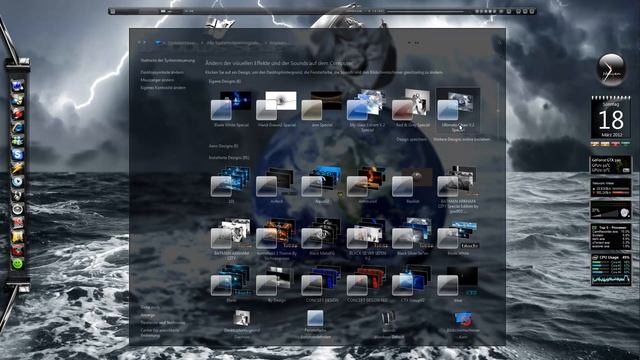640x360 pixels.
Task: Click the theme list vertical scrollbar
Action: tap(498, 110)
